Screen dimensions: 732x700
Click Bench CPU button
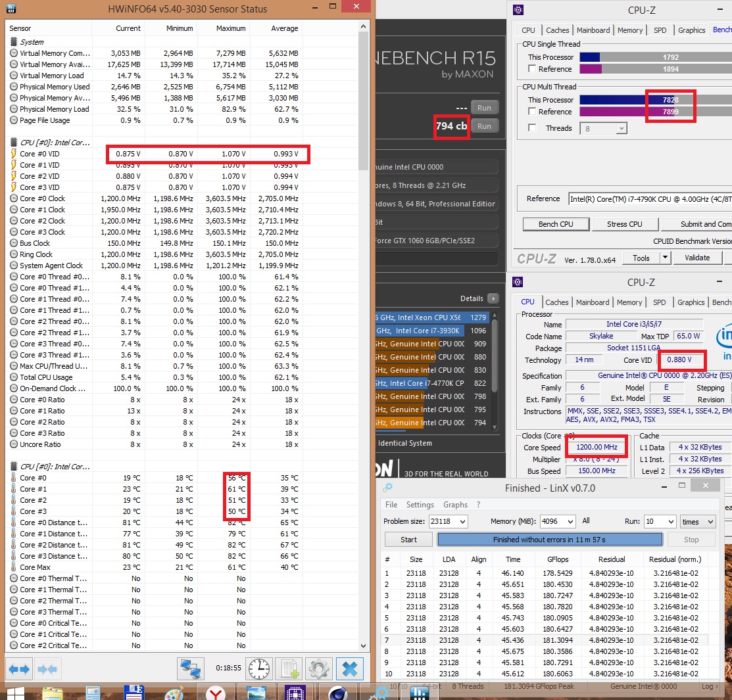(556, 224)
